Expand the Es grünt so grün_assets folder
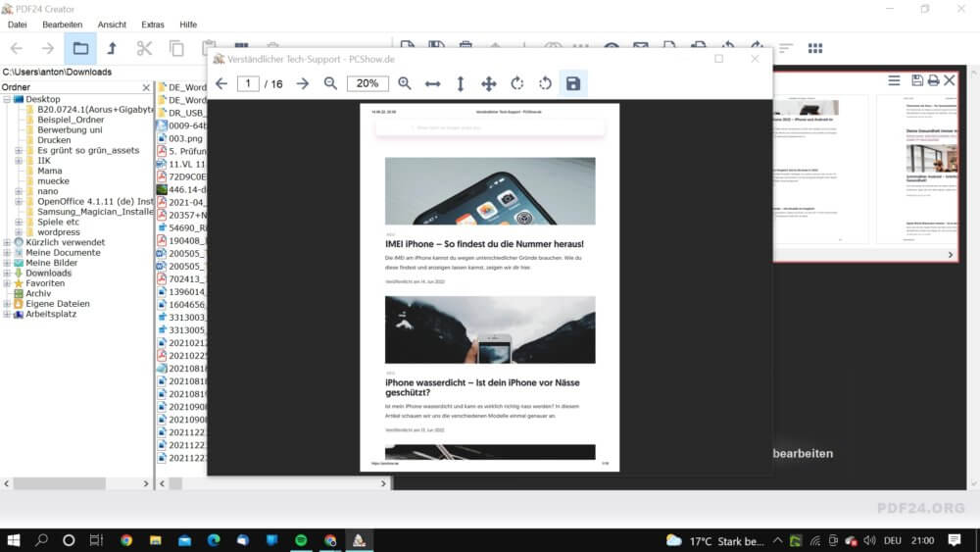This screenshot has width=980, height=552. click(x=19, y=151)
